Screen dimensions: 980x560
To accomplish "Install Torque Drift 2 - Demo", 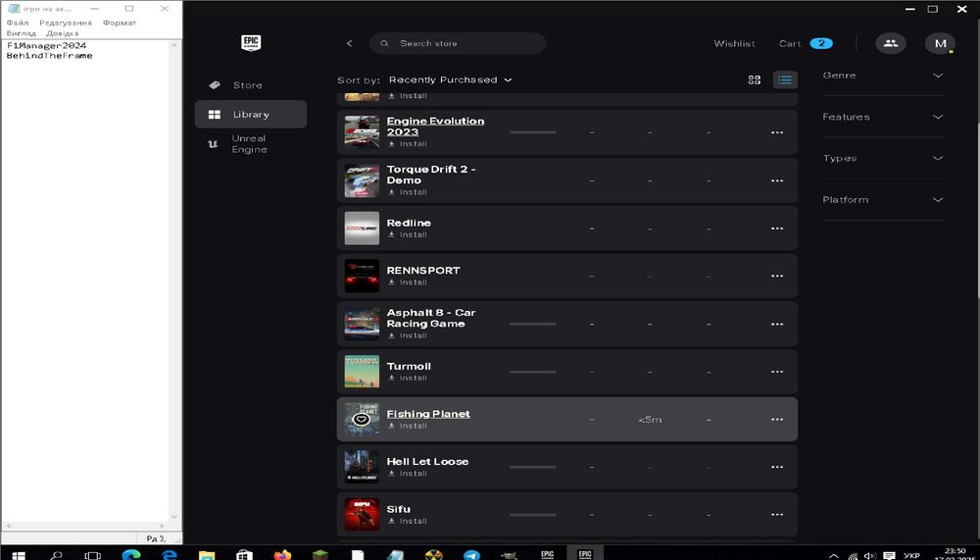I will click(408, 192).
